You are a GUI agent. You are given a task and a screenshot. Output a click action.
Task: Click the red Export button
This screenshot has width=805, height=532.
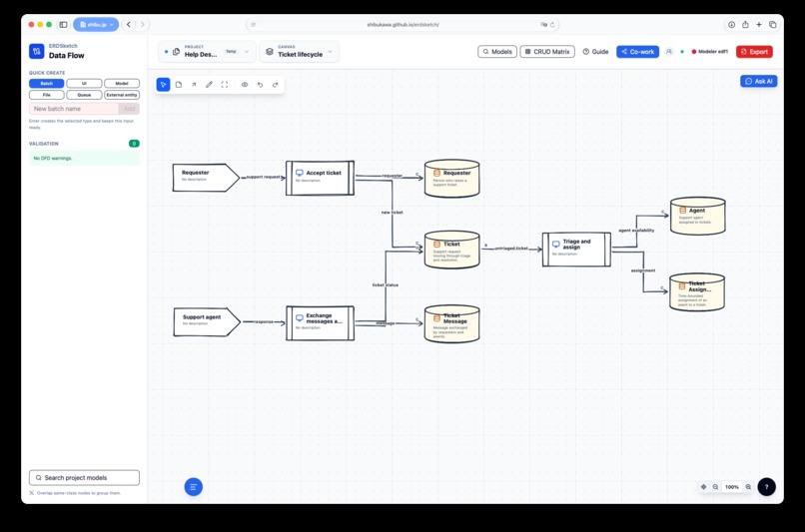[x=754, y=51]
